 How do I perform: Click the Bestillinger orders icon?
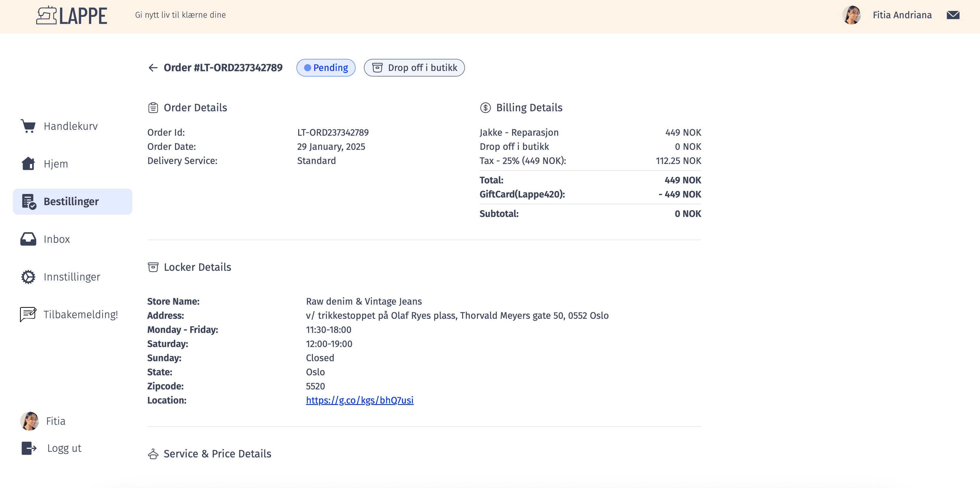click(29, 201)
